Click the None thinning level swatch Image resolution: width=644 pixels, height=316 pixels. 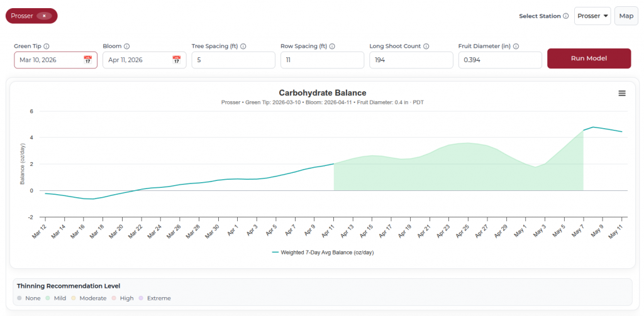19,298
